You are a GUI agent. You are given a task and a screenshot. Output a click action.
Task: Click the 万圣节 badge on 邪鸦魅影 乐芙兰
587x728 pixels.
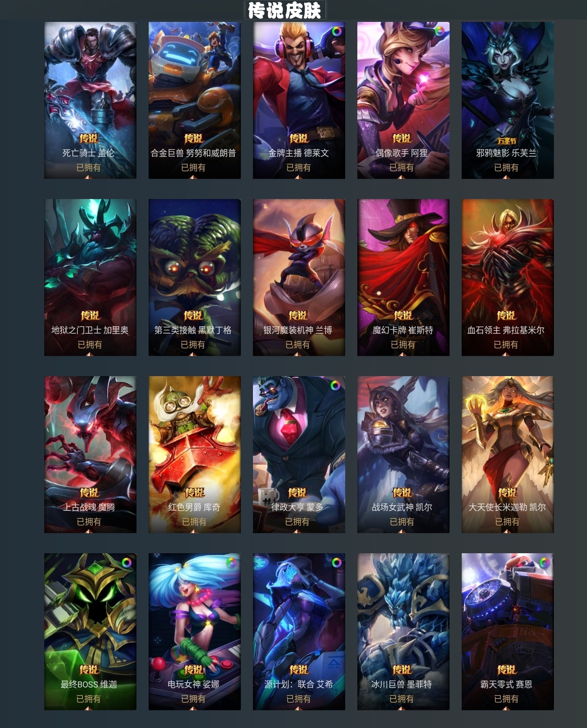tap(507, 141)
